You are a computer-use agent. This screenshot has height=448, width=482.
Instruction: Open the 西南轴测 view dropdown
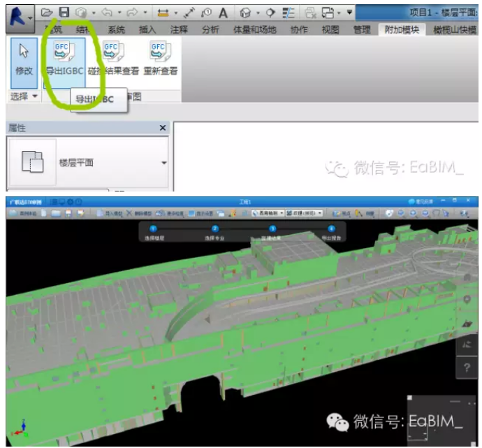[x=268, y=213]
